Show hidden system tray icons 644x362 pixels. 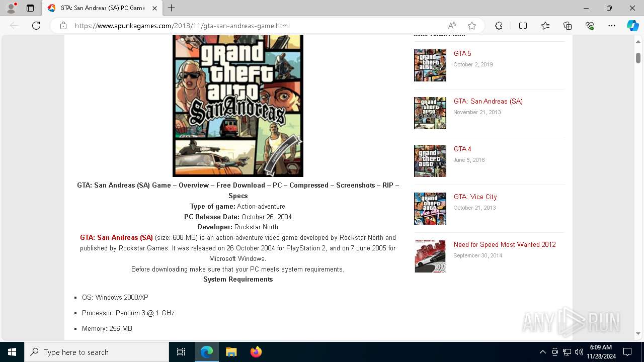point(542,352)
